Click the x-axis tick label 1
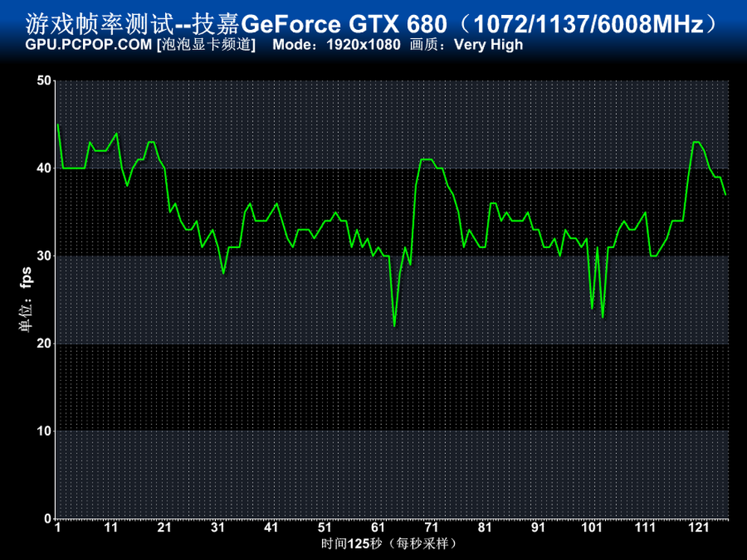The image size is (747, 560). point(58,528)
